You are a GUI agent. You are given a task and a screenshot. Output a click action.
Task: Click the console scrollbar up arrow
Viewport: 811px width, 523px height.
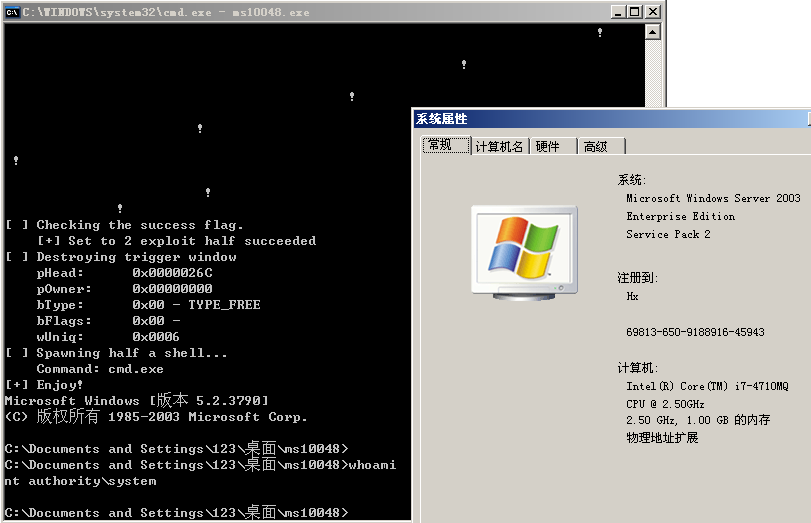[653, 32]
